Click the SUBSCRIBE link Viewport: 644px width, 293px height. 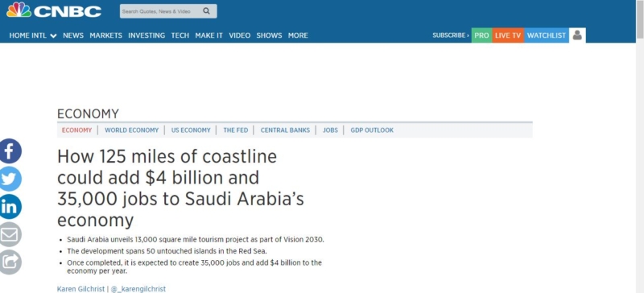point(451,35)
